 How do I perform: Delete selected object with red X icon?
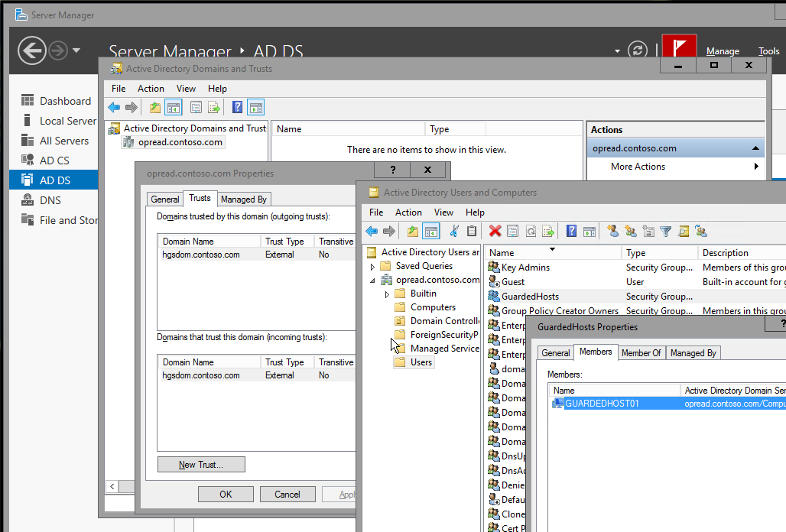click(x=494, y=231)
